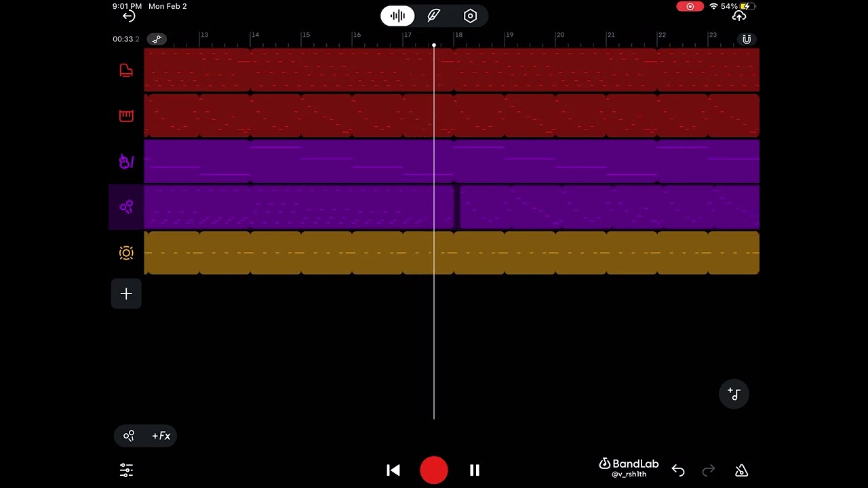Tap the 9:01 PM clock
This screenshot has height=488, width=868.
point(127,6)
